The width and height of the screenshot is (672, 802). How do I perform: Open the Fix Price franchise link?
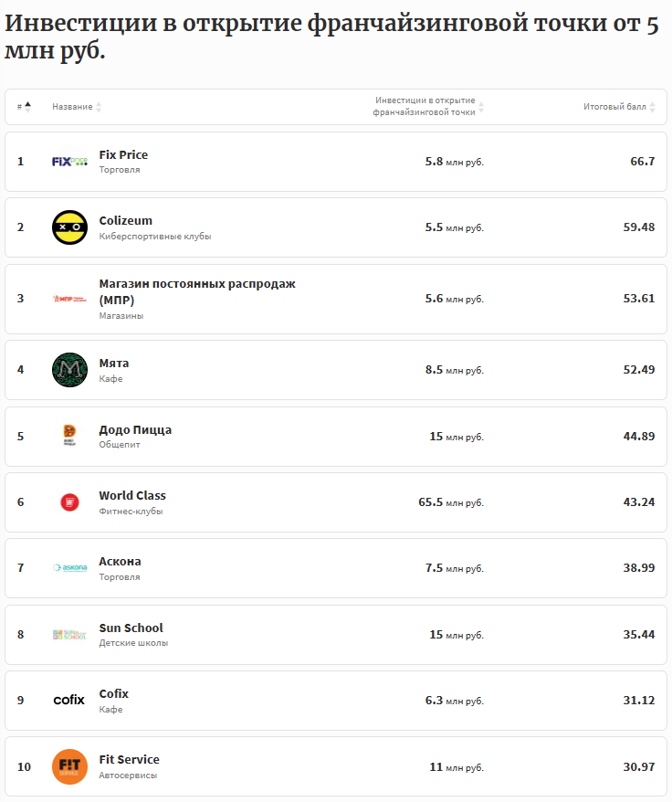[123, 154]
